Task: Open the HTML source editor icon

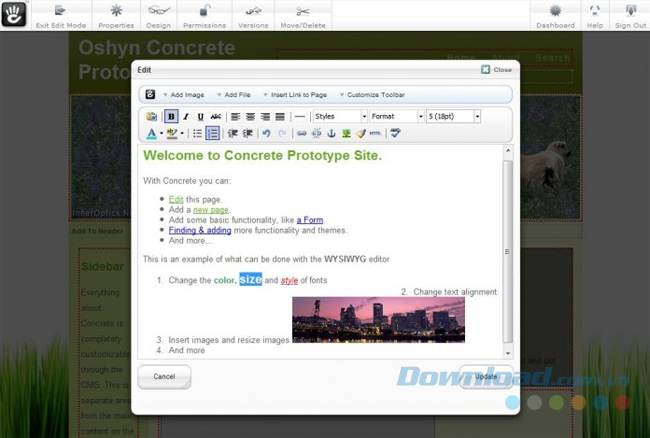Action: coord(375,133)
